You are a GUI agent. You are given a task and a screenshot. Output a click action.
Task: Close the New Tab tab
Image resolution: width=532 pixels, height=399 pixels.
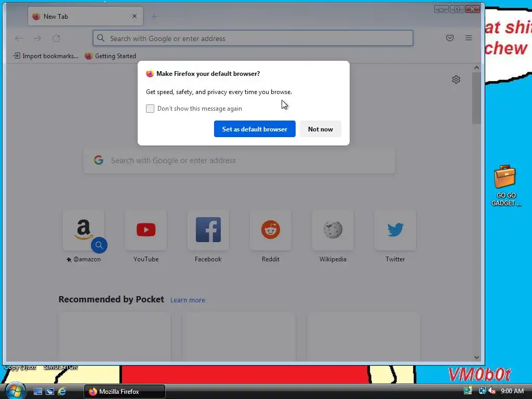pyautogui.click(x=135, y=16)
